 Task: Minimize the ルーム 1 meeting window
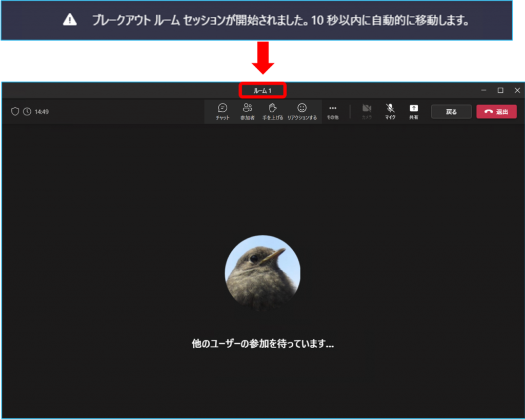[x=483, y=90]
